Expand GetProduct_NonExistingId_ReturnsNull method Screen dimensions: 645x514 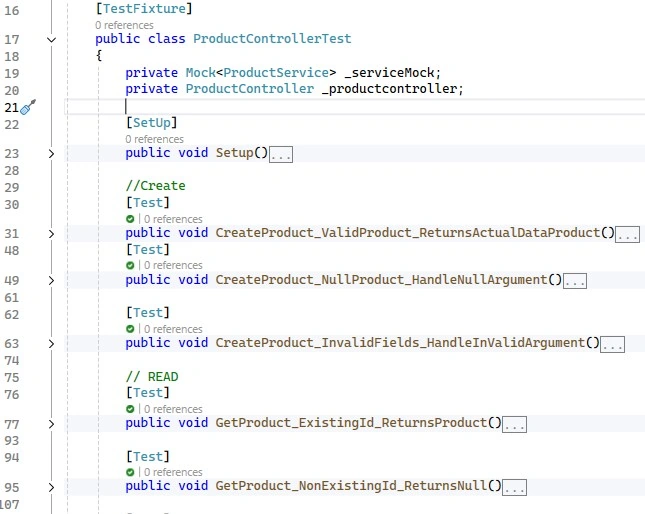pyautogui.click(x=51, y=487)
